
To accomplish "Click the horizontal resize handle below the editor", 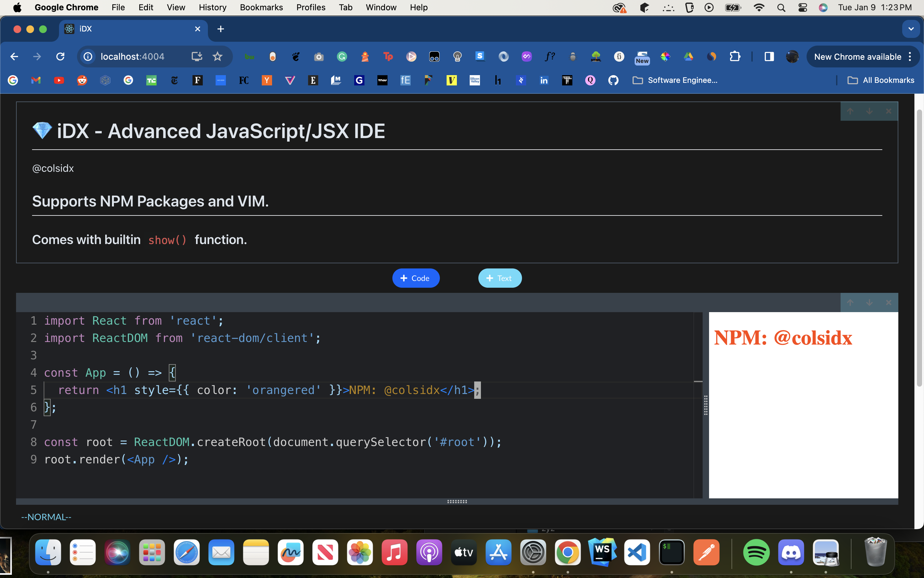I will [x=457, y=502].
